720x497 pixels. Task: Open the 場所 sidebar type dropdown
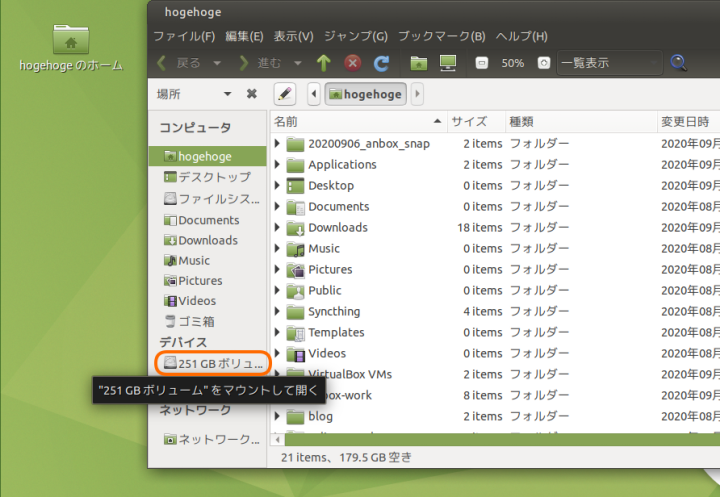[194, 94]
